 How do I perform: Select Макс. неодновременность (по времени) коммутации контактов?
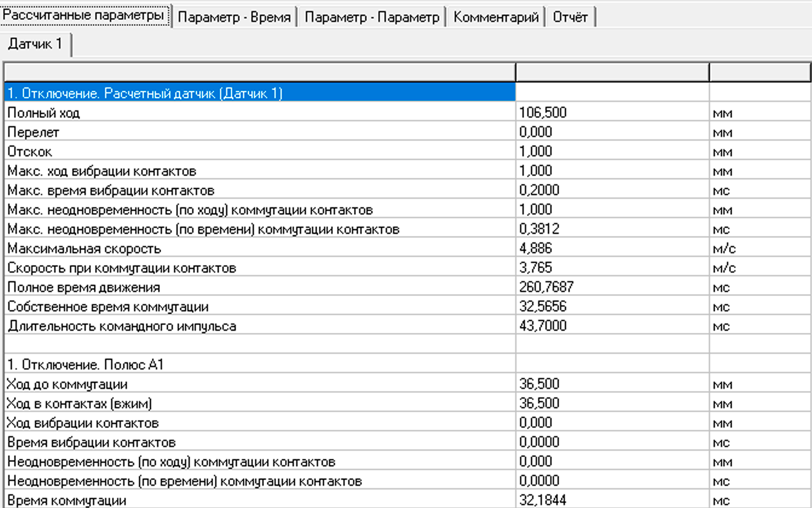point(203,229)
